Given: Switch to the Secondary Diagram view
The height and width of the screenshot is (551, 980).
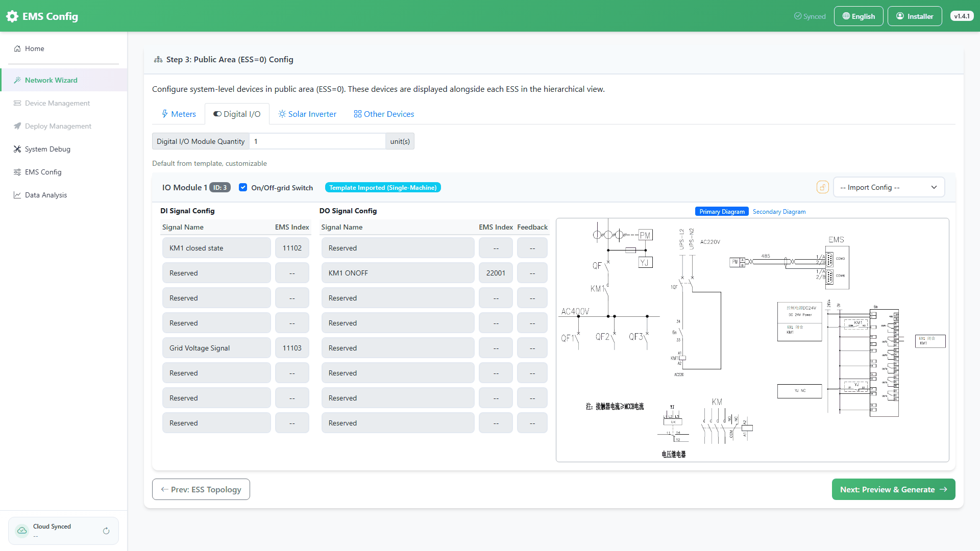Looking at the screenshot, I should [x=779, y=212].
